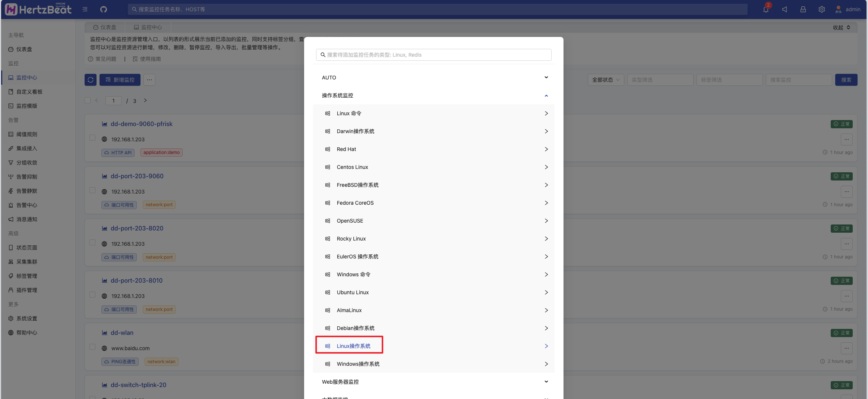This screenshot has width=868, height=399.
Task: Switch to the 仪表盘 tab
Action: (105, 27)
